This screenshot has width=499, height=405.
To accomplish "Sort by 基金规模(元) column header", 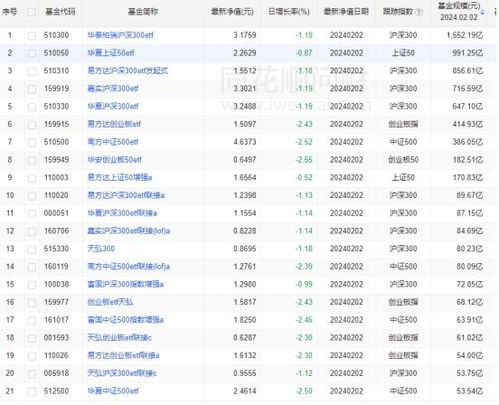I will (x=459, y=11).
